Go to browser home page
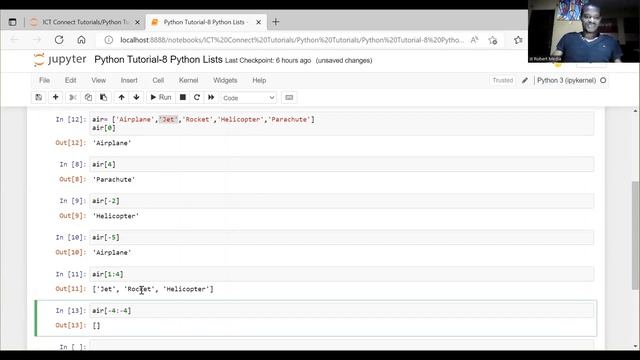640x360 pixels. coord(81,40)
